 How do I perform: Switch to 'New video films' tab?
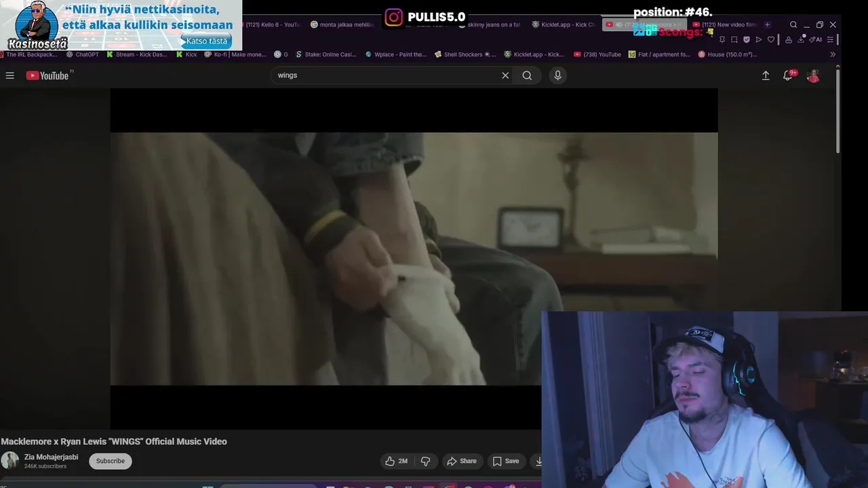pos(725,24)
